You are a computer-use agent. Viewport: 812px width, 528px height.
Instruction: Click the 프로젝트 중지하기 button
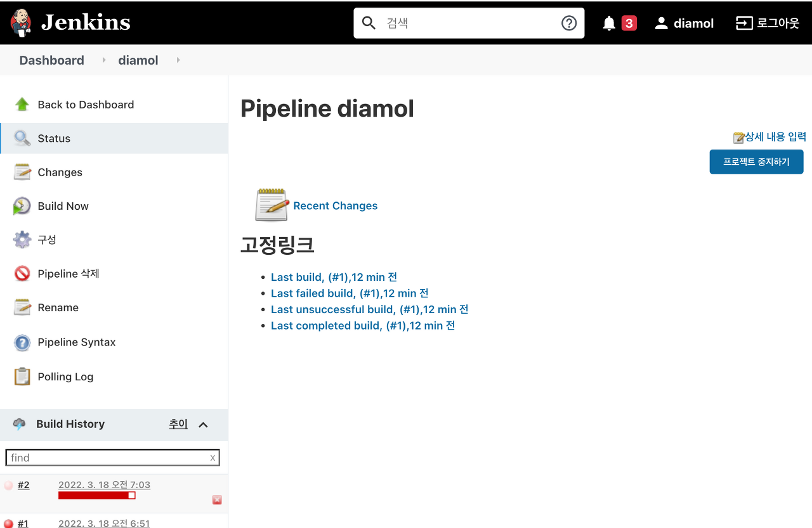tap(756, 162)
